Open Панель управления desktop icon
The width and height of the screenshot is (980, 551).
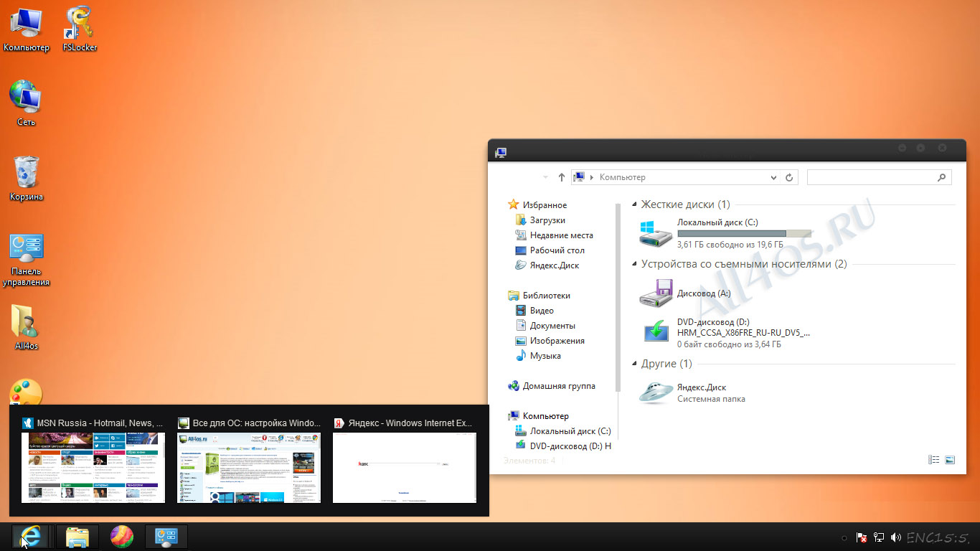click(x=27, y=260)
